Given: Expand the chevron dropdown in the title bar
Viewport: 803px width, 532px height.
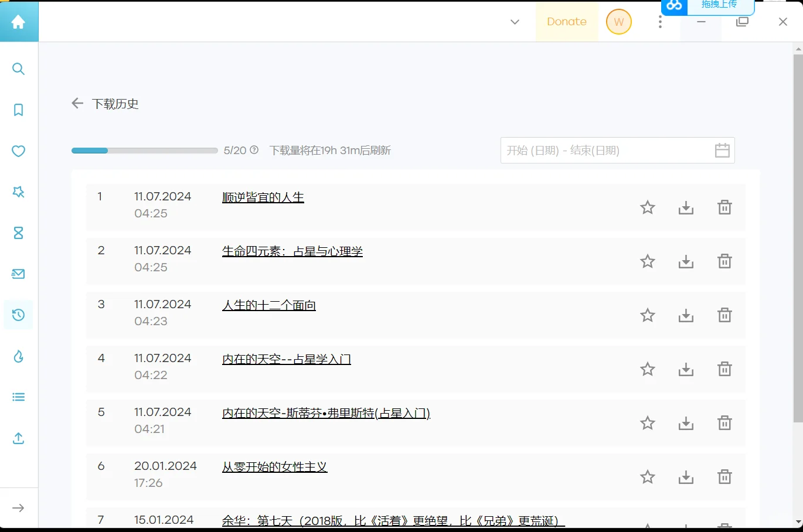Looking at the screenshot, I should click(x=514, y=22).
